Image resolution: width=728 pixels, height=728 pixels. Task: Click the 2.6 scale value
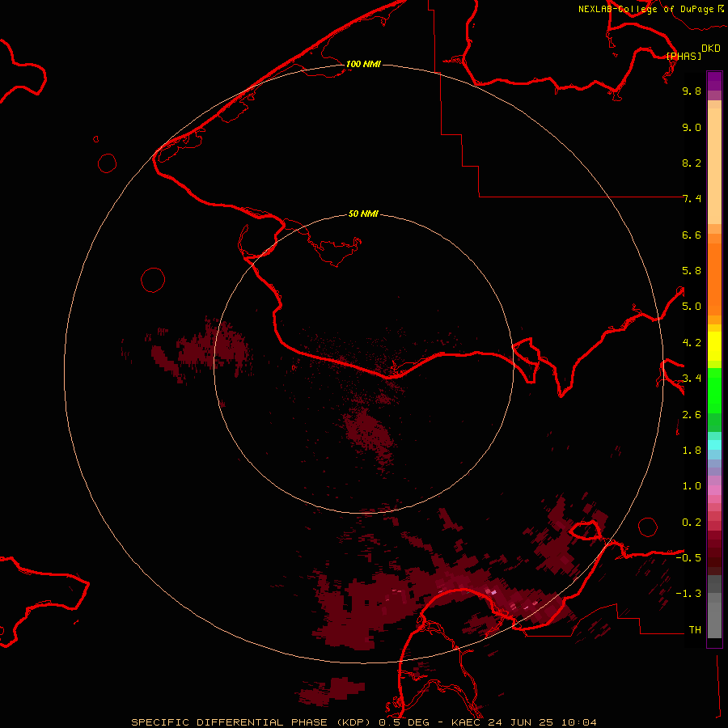(x=692, y=415)
